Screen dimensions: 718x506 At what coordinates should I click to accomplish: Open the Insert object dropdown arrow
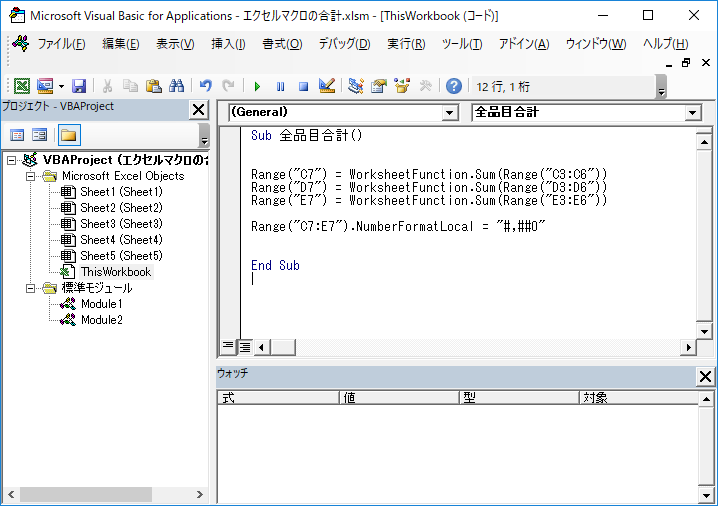coord(61,86)
